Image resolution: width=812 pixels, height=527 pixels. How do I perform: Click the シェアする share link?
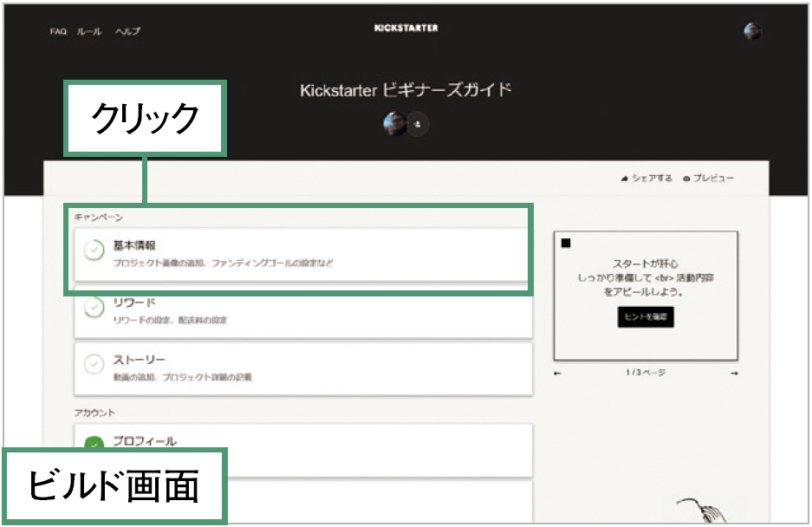[x=646, y=179]
